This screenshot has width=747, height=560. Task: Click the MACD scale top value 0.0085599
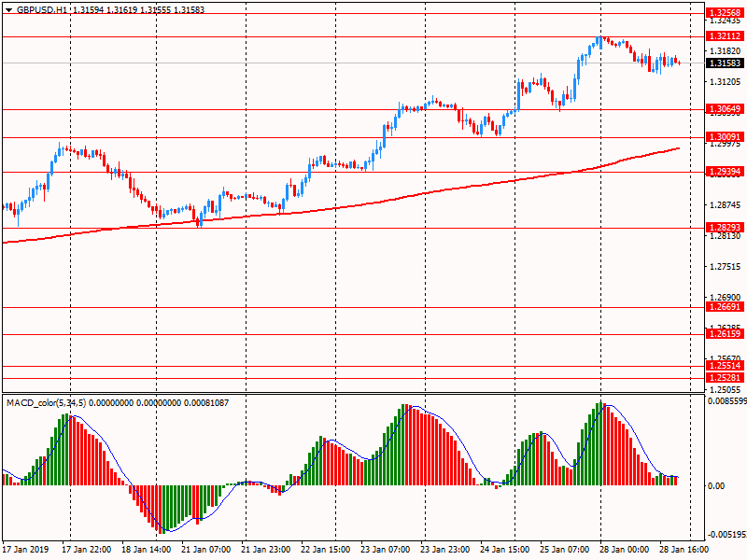(x=727, y=401)
